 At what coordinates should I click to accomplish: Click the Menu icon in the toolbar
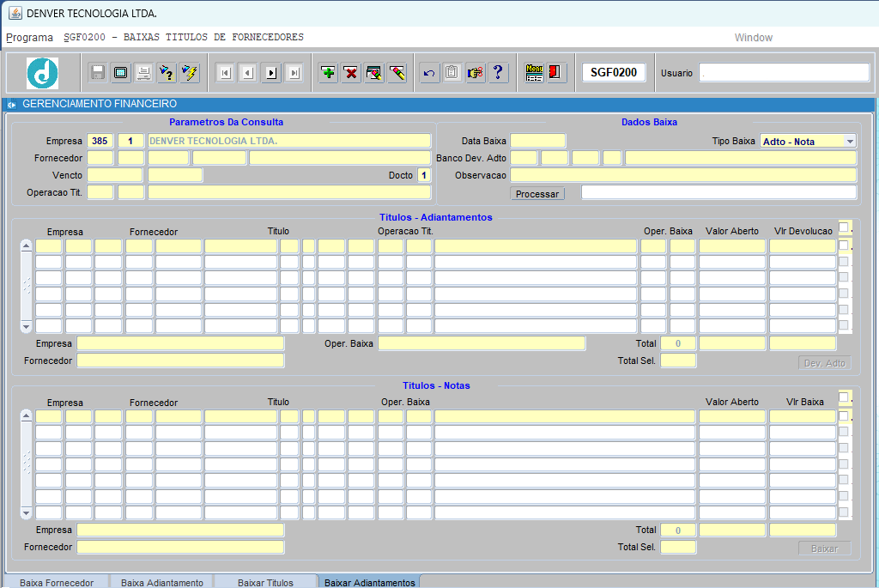tap(534, 73)
